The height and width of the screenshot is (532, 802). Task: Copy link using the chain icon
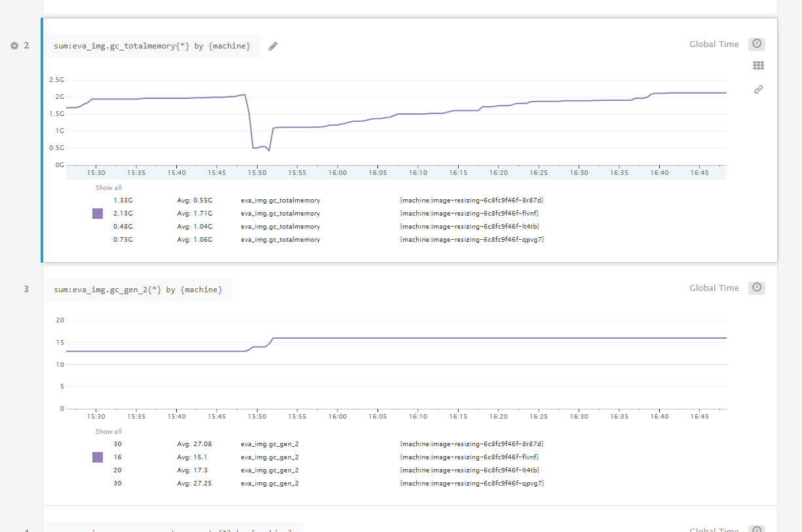pos(759,89)
